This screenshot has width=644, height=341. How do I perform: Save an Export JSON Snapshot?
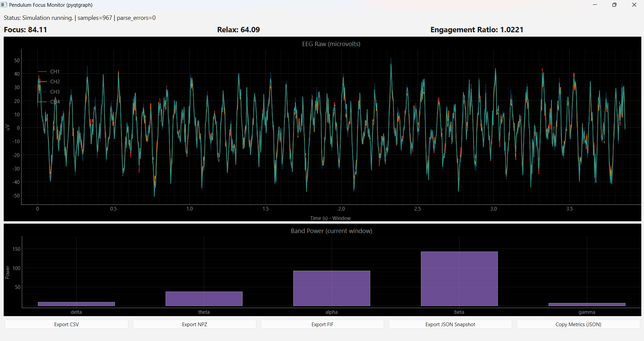(450, 324)
